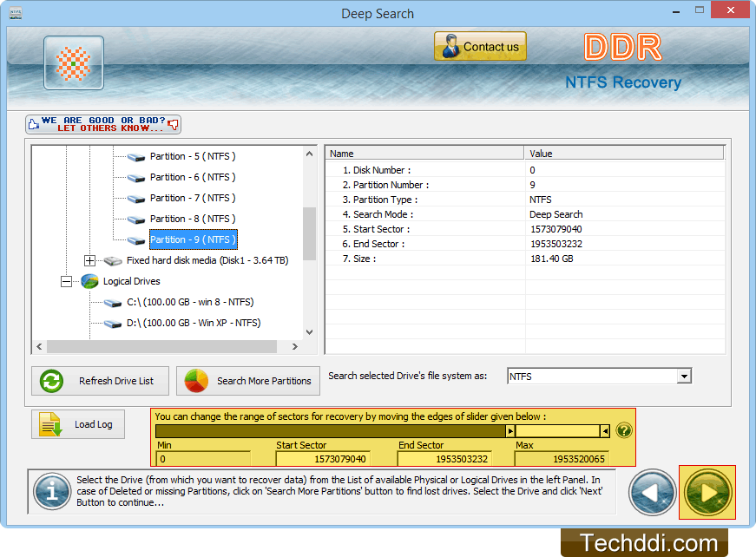
Task: Click the '1. Disk Number :' row
Action: tap(525, 170)
